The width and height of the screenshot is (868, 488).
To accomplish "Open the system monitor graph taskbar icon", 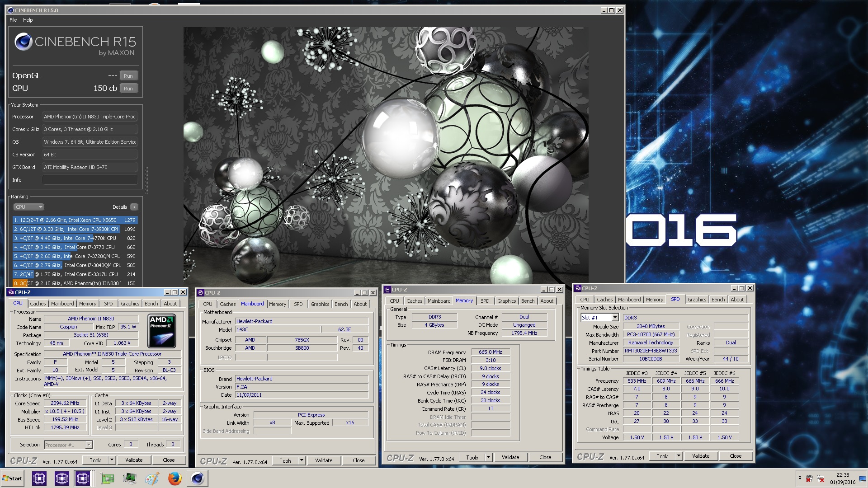I will 129,478.
